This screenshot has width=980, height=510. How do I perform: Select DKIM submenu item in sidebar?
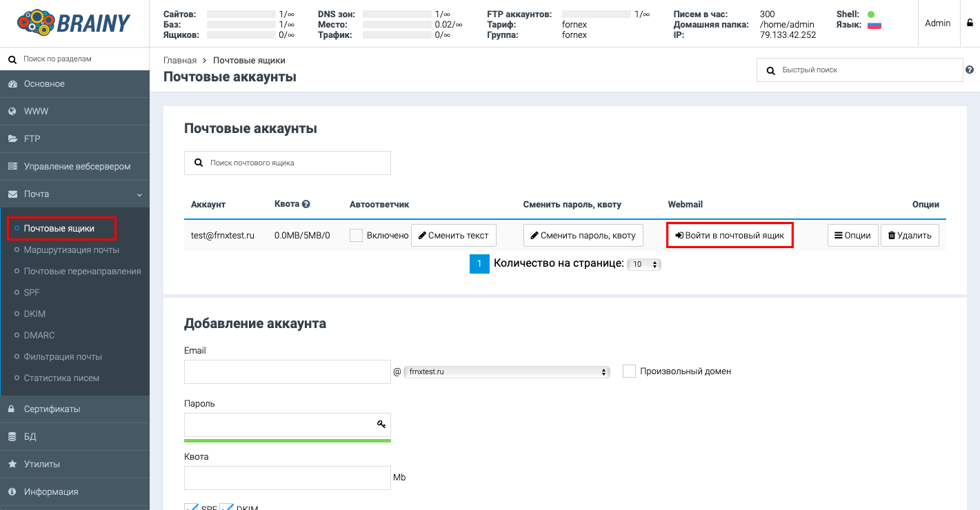click(x=34, y=314)
